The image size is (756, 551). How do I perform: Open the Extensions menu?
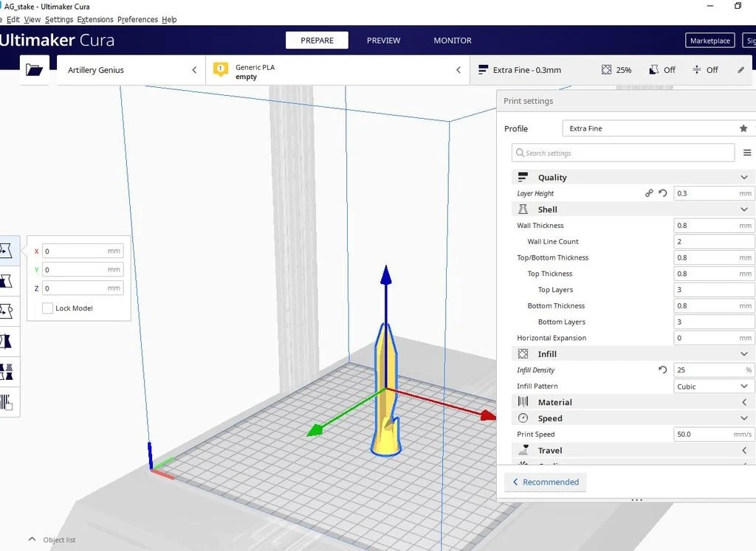click(x=95, y=19)
